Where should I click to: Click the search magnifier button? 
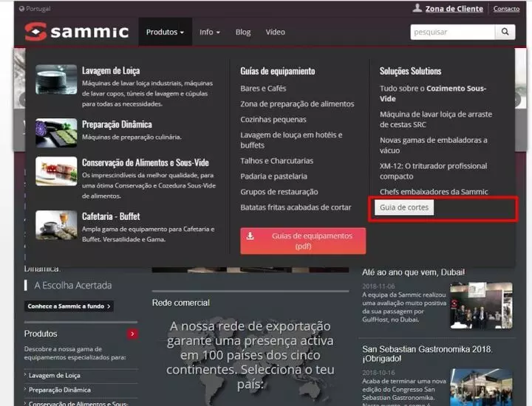pos(505,32)
